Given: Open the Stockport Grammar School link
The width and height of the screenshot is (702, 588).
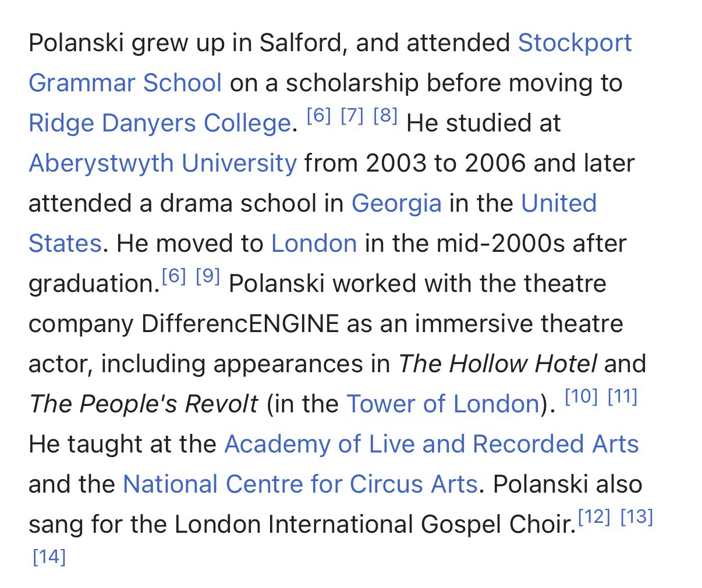Looking at the screenshot, I should (x=574, y=43).
